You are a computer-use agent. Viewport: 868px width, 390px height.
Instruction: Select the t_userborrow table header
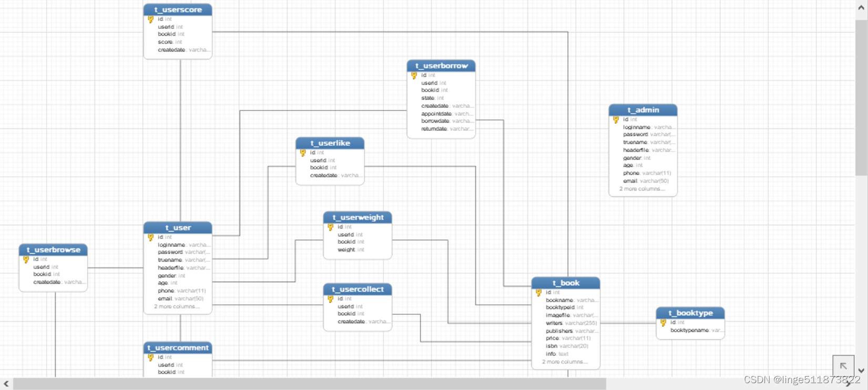(441, 66)
